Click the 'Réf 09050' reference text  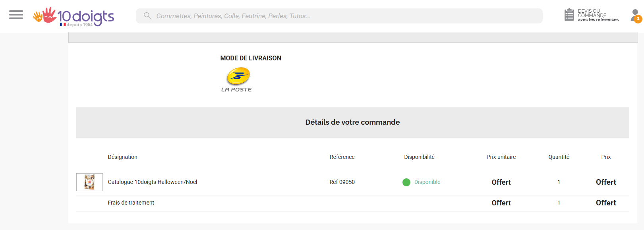[x=342, y=182]
